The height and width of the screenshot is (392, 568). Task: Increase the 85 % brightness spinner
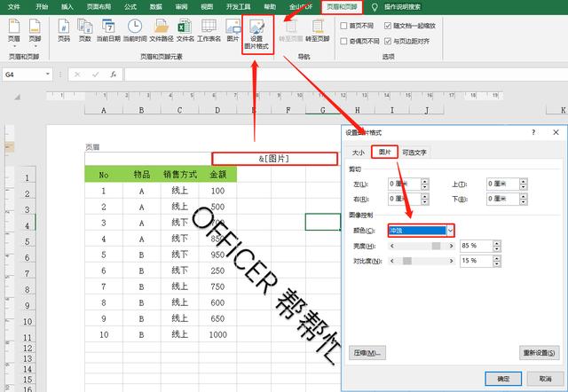(x=497, y=243)
